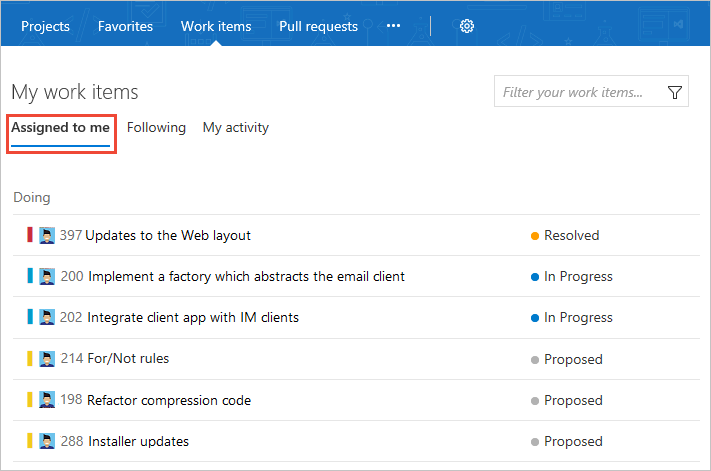Click avatar icon on item 200
The height and width of the screenshot is (471, 711).
click(47, 276)
